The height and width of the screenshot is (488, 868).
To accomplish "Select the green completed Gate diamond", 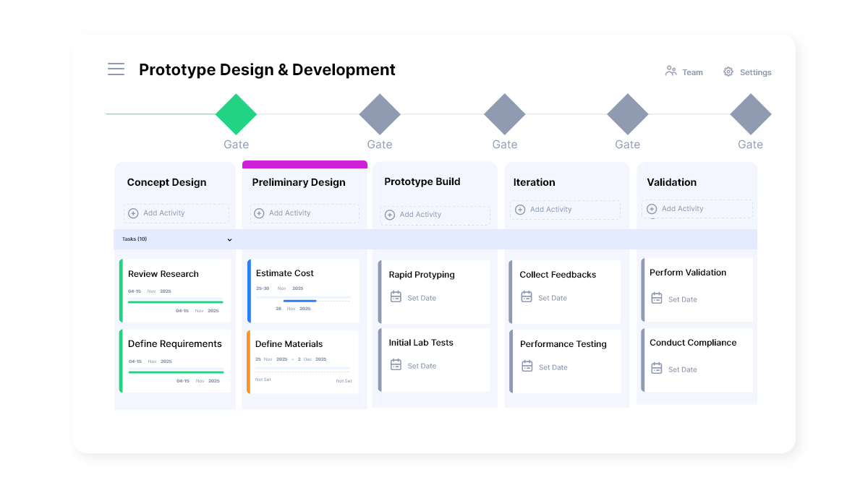I will pyautogui.click(x=236, y=114).
